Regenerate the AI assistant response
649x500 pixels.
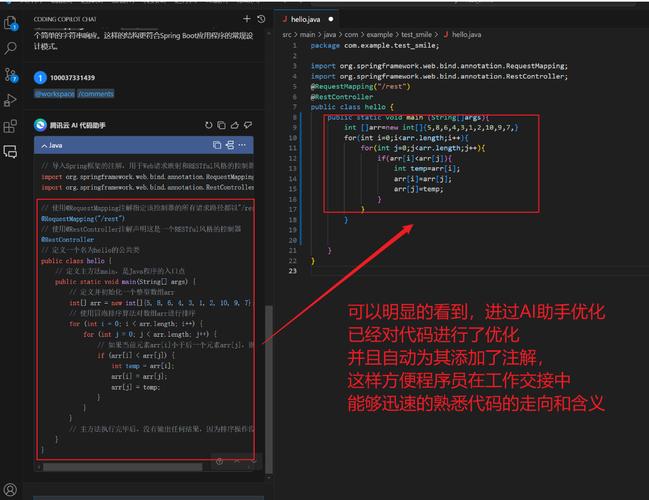click(x=209, y=125)
